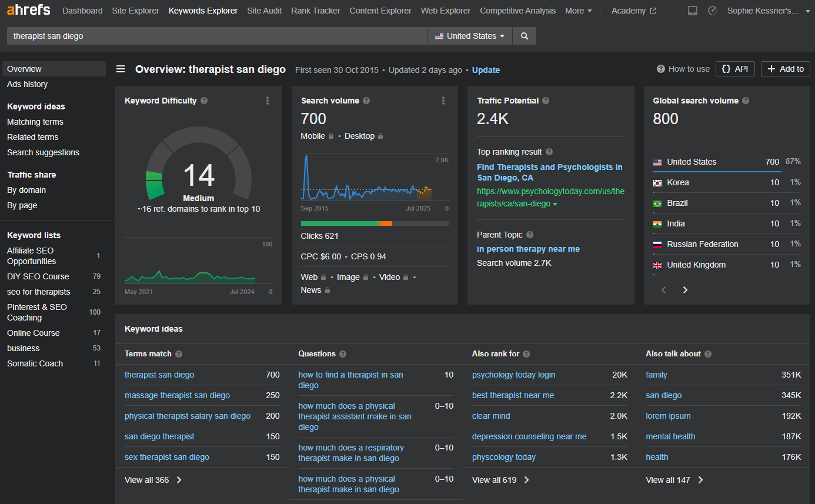Click Also talk about help icon
The width and height of the screenshot is (815, 504).
coord(708,354)
